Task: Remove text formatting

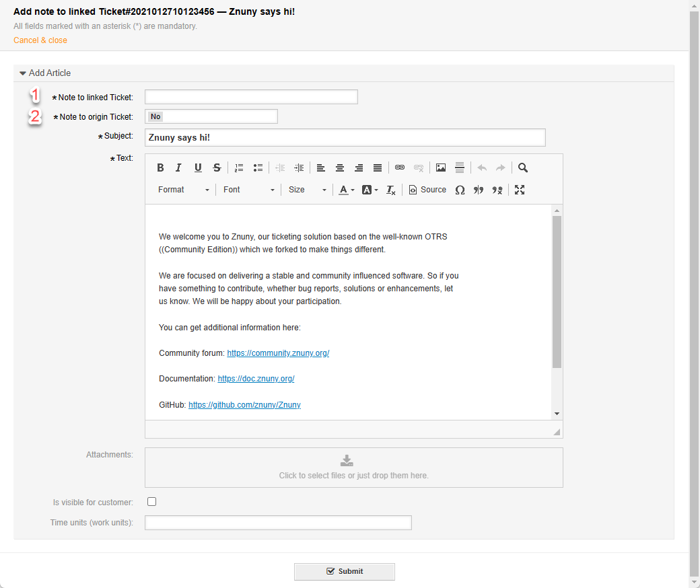Action: 391,190
